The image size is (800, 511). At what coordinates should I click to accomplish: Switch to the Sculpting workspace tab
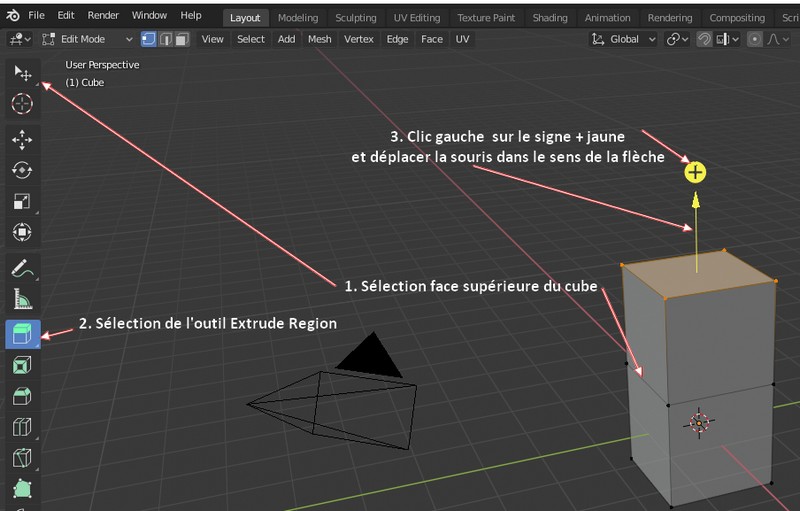[x=356, y=18]
